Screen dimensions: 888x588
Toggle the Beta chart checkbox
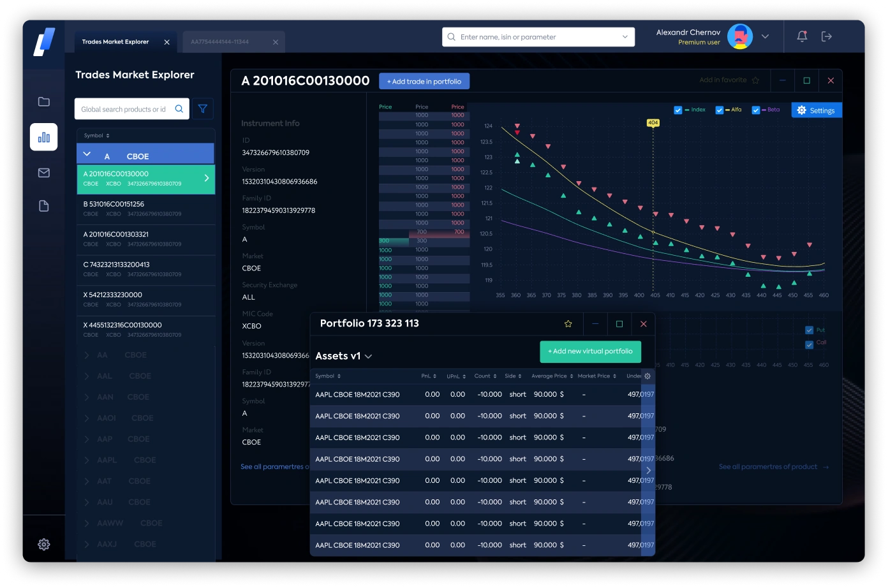coord(756,110)
